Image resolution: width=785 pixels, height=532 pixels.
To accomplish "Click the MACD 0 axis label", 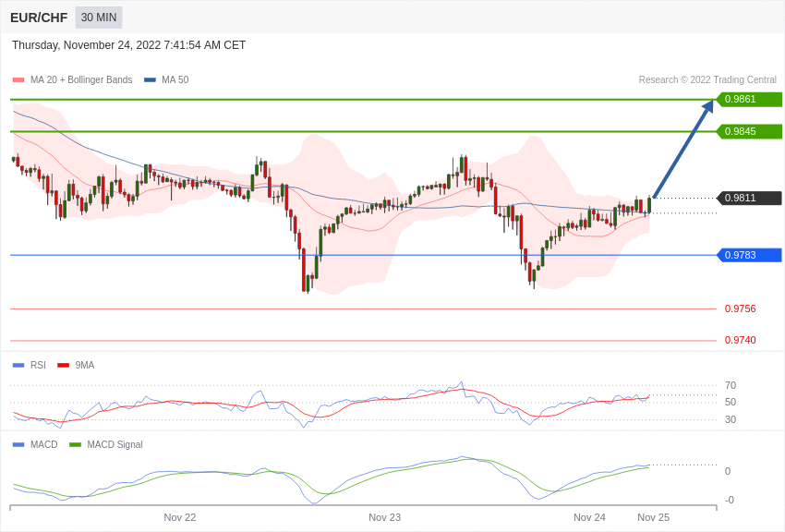I will pyautogui.click(x=728, y=471).
